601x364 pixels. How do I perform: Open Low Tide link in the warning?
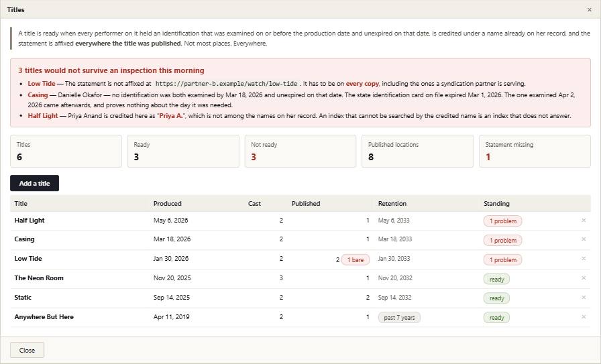42,84
